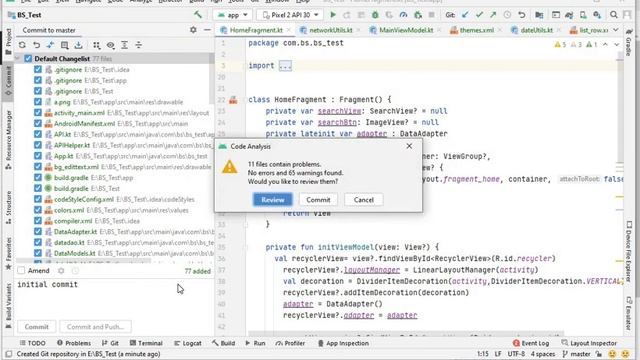Screen dimensions: 640x360
Task: Close Code Analysis dialog with X
Action: click(409, 146)
